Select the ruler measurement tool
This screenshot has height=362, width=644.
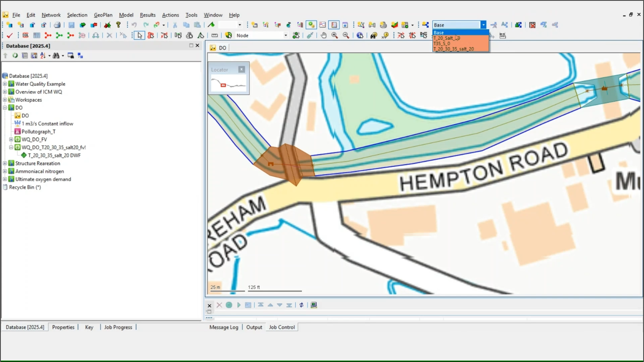[215, 35]
